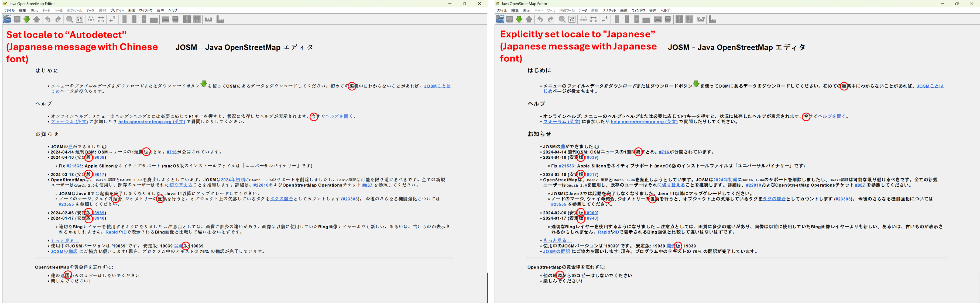Open the プリセット menu in left window
The image size is (980, 303).
pyautogui.click(x=117, y=11)
